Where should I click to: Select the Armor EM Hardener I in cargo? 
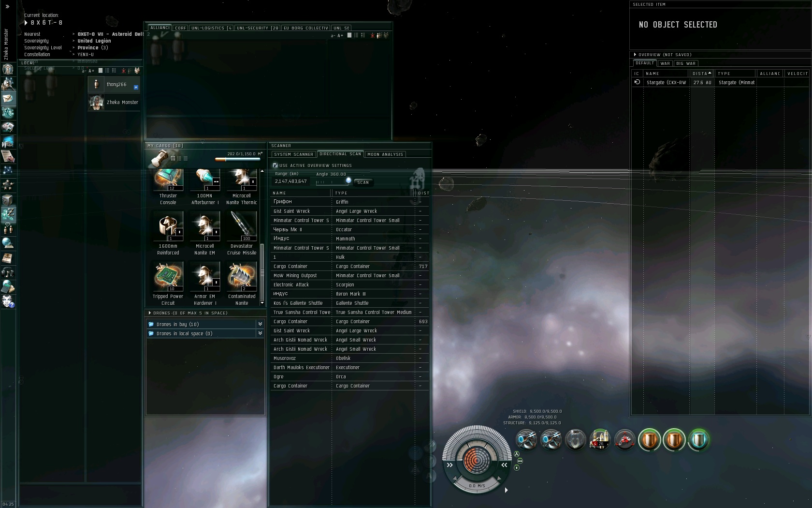(x=205, y=284)
